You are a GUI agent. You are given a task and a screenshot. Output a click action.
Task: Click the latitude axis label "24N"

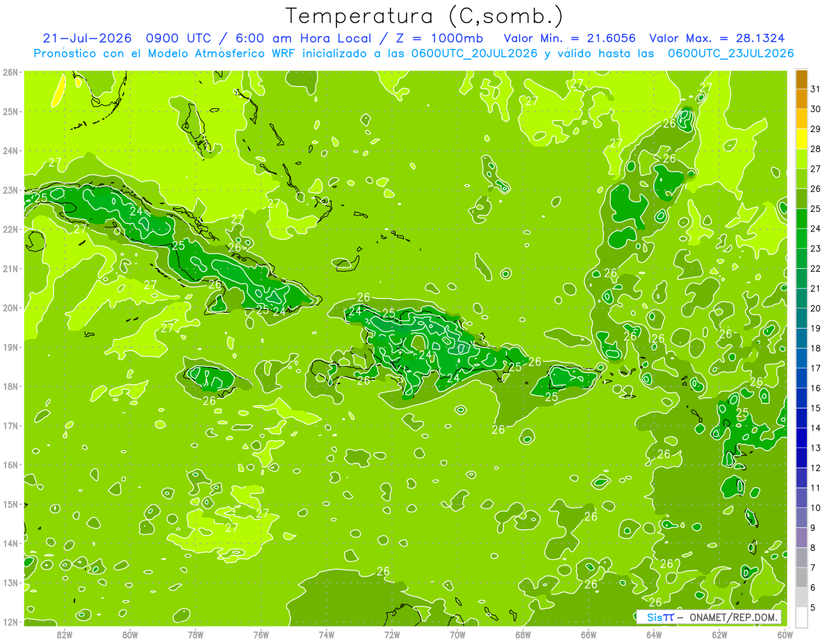pyautogui.click(x=10, y=150)
